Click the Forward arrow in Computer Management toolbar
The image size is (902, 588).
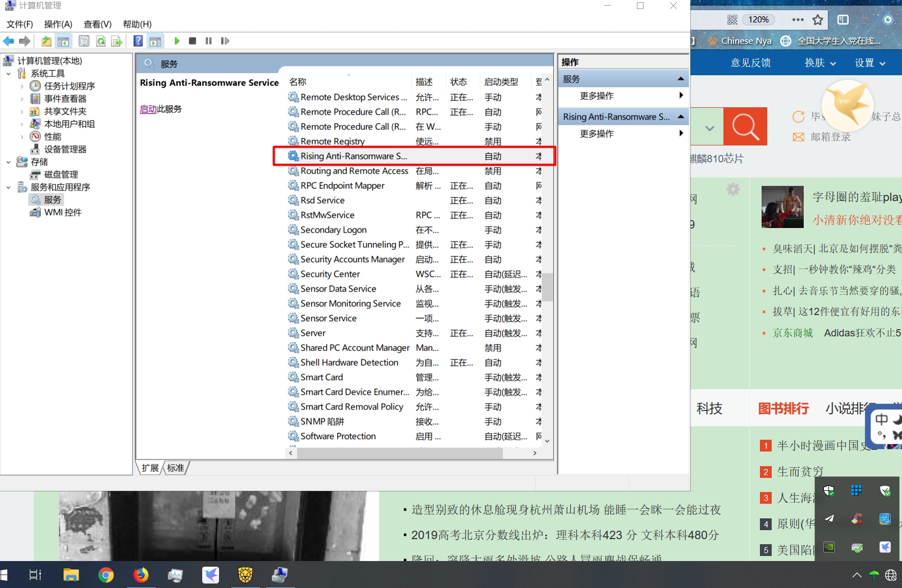[24, 41]
